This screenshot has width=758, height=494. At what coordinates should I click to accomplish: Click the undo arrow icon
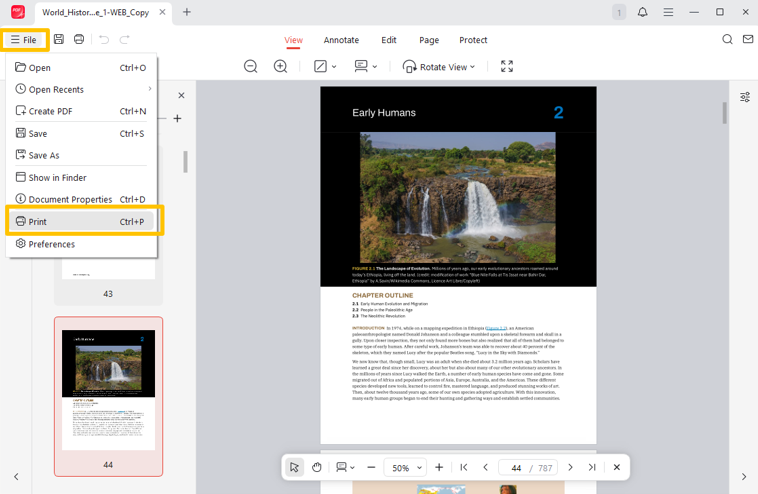(104, 40)
